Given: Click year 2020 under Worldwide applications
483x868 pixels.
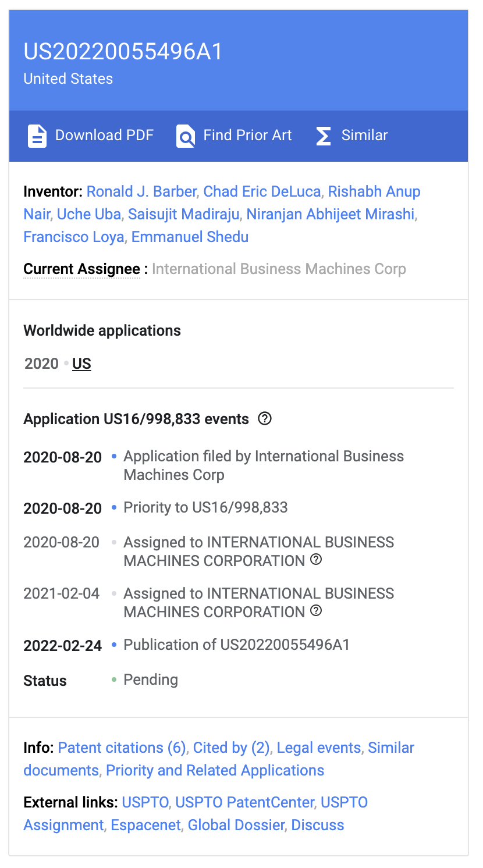Looking at the screenshot, I should [41, 364].
